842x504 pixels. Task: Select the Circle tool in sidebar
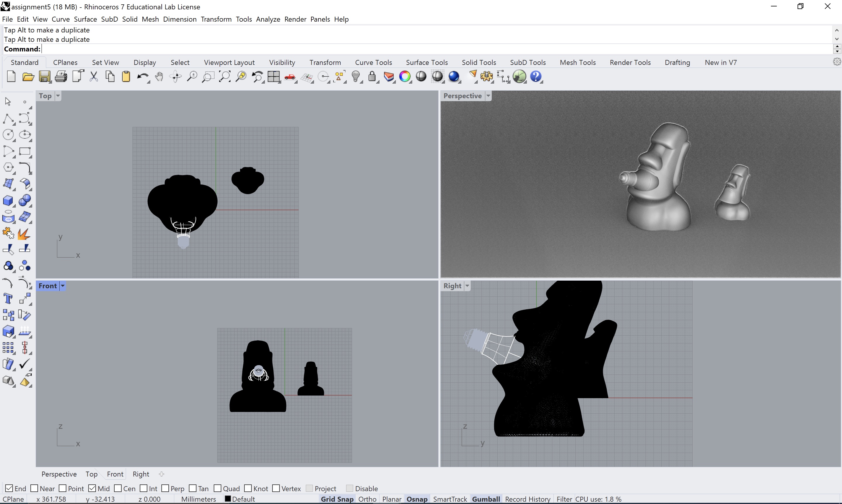pyautogui.click(x=8, y=134)
